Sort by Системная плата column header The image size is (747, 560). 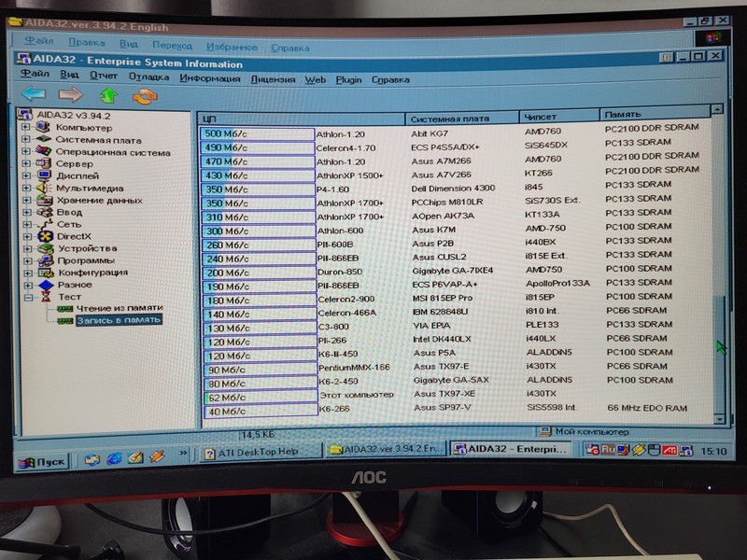pyautogui.click(x=461, y=118)
